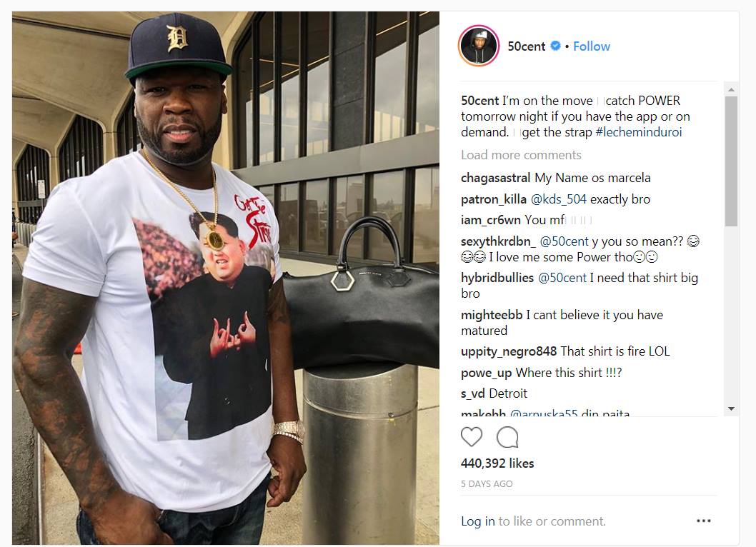Click the heart like icon
The width and height of the screenshot is (756, 547).
471,436
